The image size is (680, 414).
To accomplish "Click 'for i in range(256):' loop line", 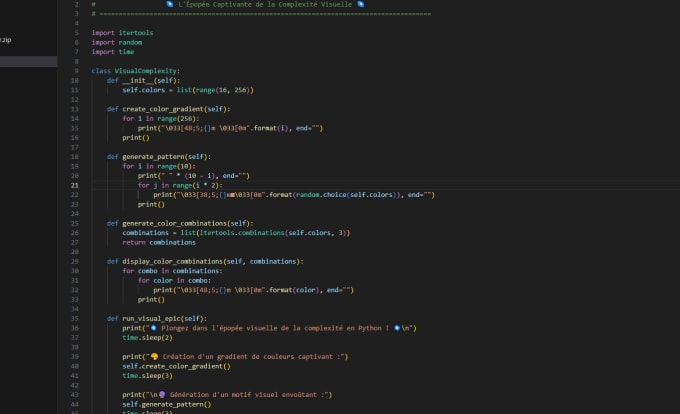I will [160, 118].
